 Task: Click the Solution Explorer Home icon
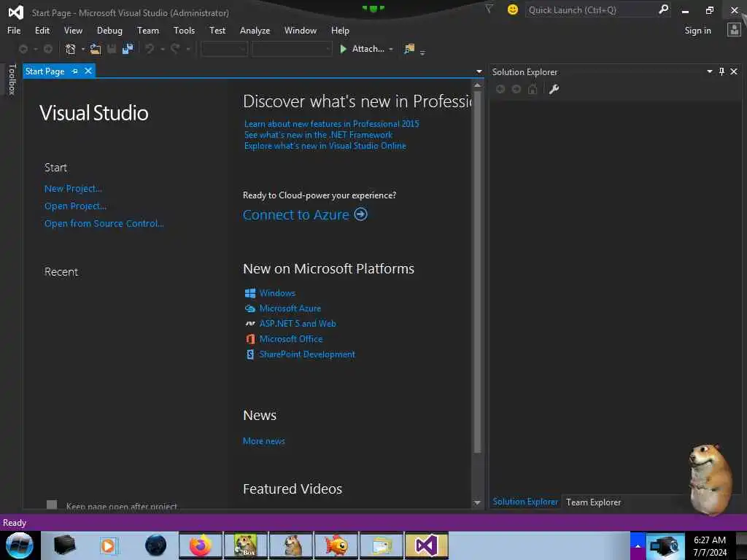click(x=533, y=89)
